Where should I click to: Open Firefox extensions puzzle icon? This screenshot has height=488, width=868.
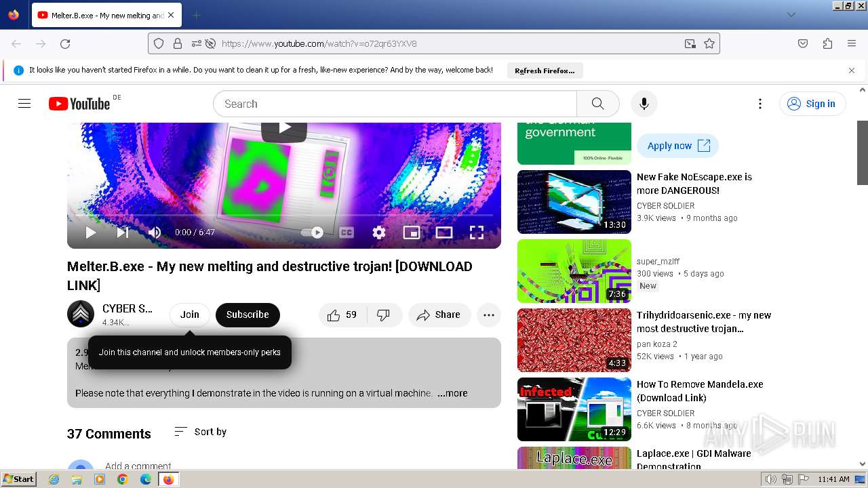(x=827, y=43)
